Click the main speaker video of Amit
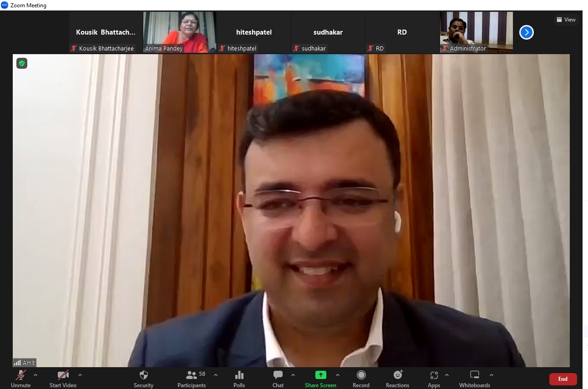Screen dimensions: 588x389 coord(291,211)
